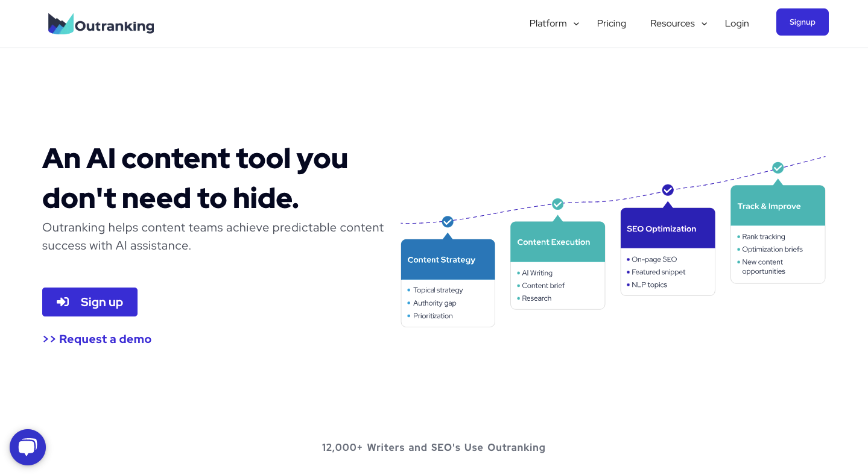868x475 pixels.
Task: Click the Signup button in header
Action: click(802, 22)
